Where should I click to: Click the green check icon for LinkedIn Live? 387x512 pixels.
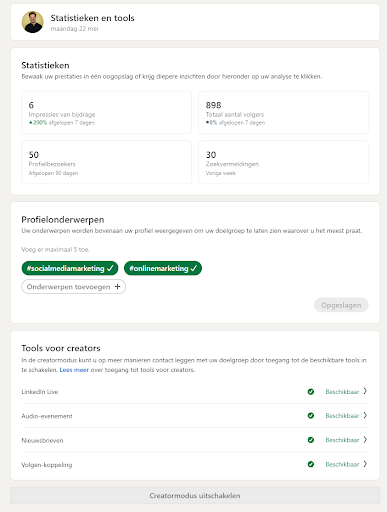tap(311, 392)
